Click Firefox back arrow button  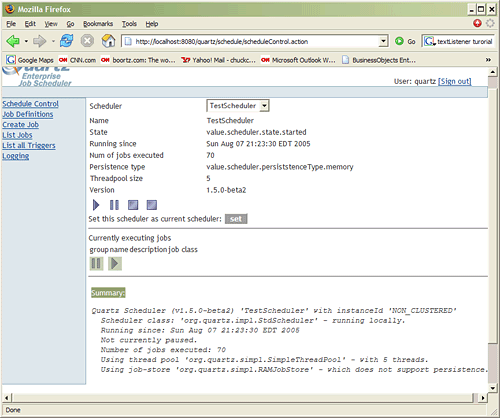(13, 41)
